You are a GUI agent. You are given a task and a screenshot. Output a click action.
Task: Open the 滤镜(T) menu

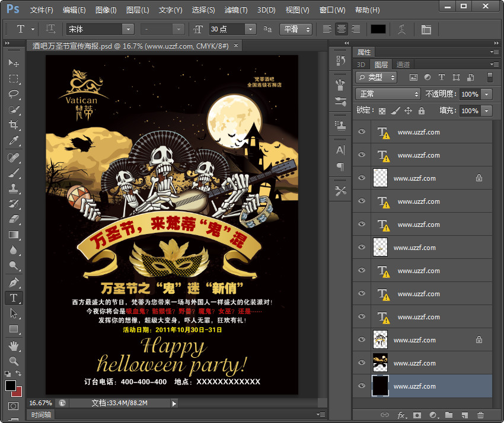pyautogui.click(x=236, y=10)
